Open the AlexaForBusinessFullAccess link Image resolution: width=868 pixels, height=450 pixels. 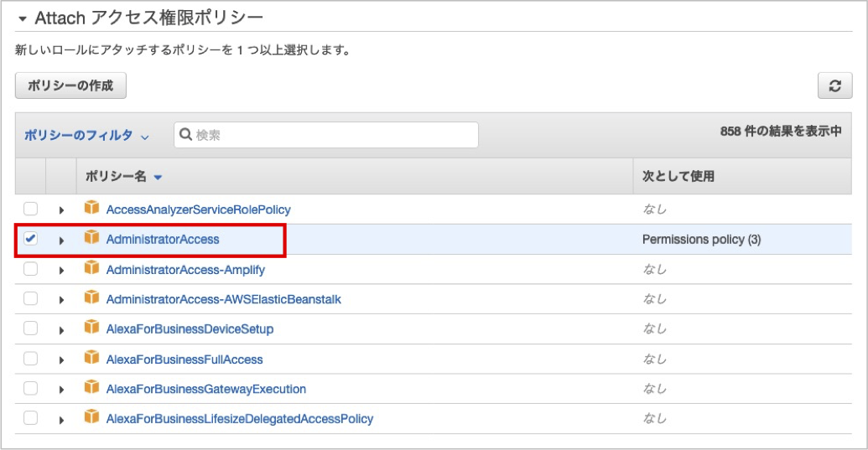click(185, 359)
